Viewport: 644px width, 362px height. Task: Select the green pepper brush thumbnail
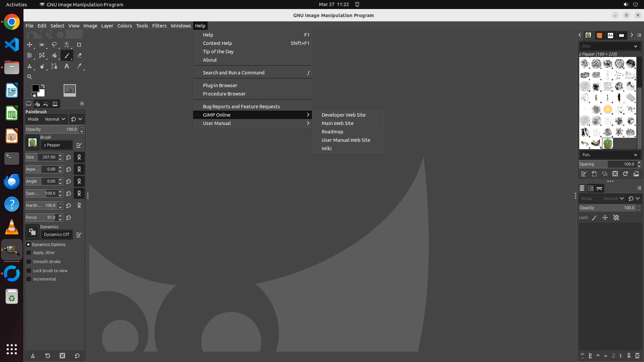607,143
